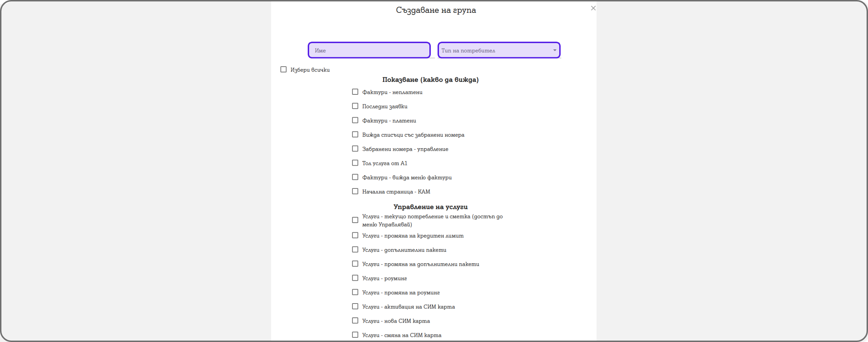Check the Услуги - роуминг checkbox

click(x=355, y=278)
